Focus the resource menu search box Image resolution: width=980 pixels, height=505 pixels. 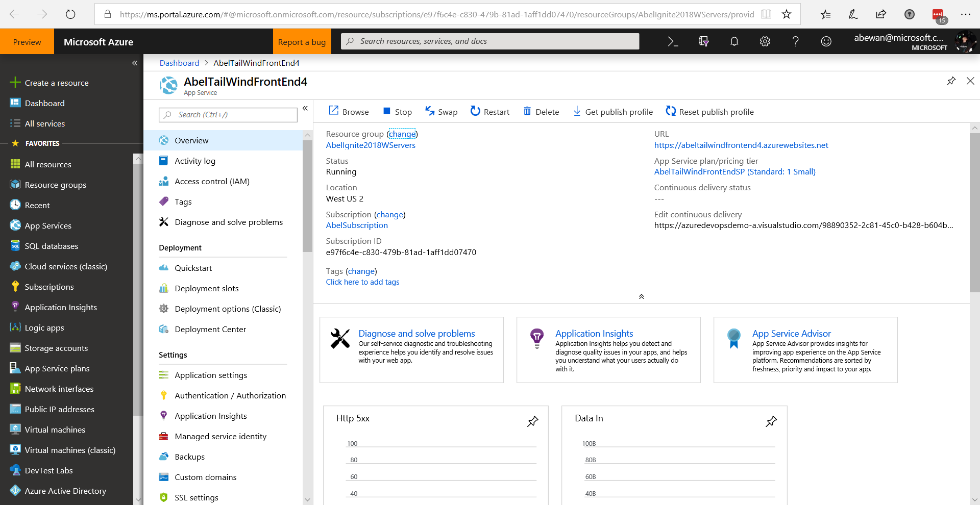[228, 115]
